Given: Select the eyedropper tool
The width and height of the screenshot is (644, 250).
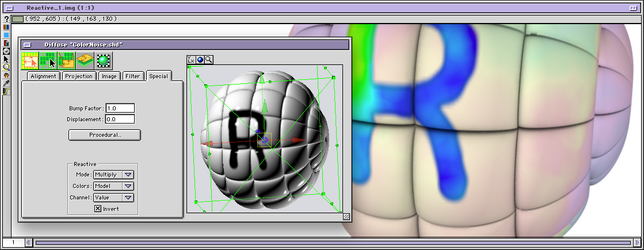Looking at the screenshot, I should [6, 83].
